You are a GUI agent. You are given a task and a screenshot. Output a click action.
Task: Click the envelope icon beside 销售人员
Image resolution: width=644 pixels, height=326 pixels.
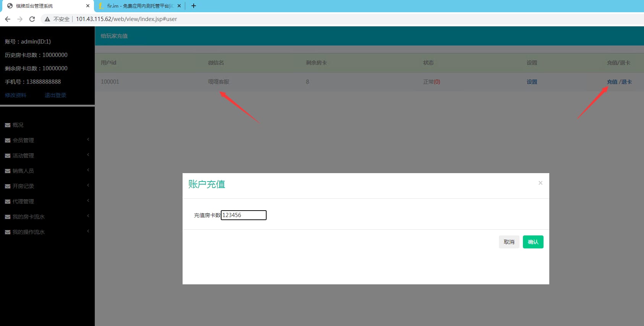(x=8, y=171)
